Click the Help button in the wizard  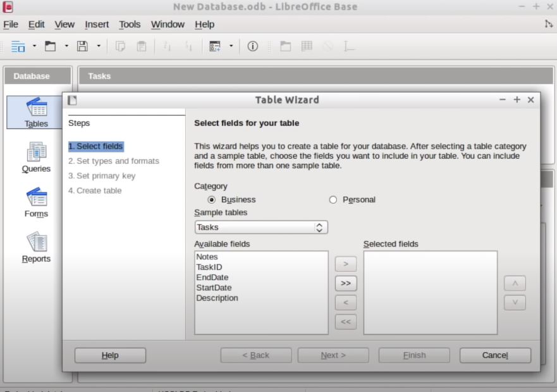(109, 355)
